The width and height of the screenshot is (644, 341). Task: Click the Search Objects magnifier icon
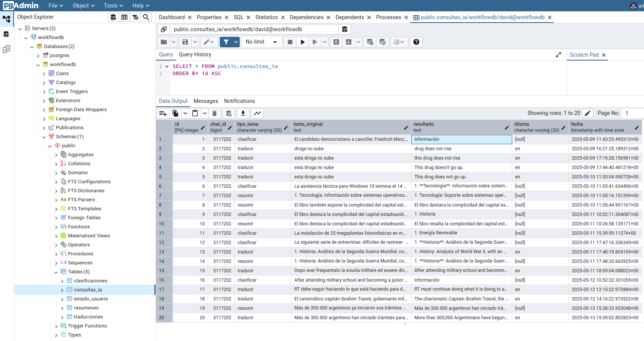tap(146, 17)
